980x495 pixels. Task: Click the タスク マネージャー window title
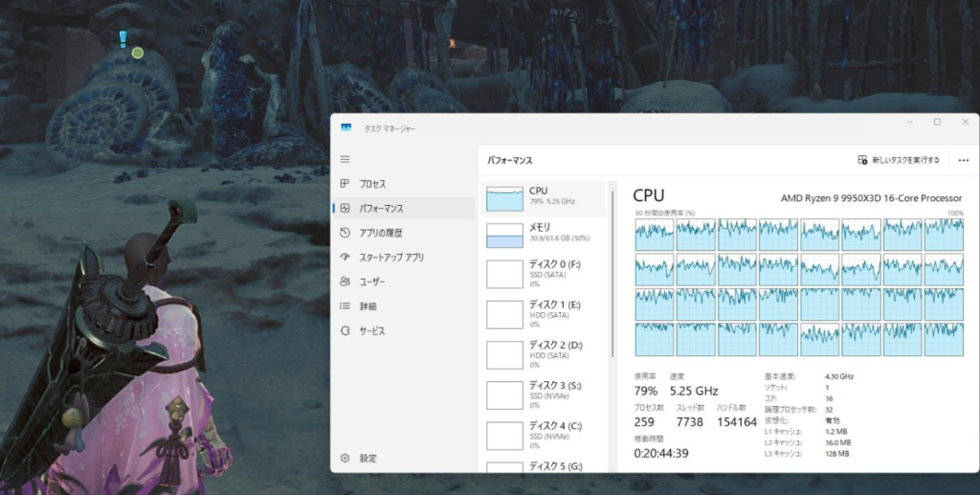click(390, 128)
